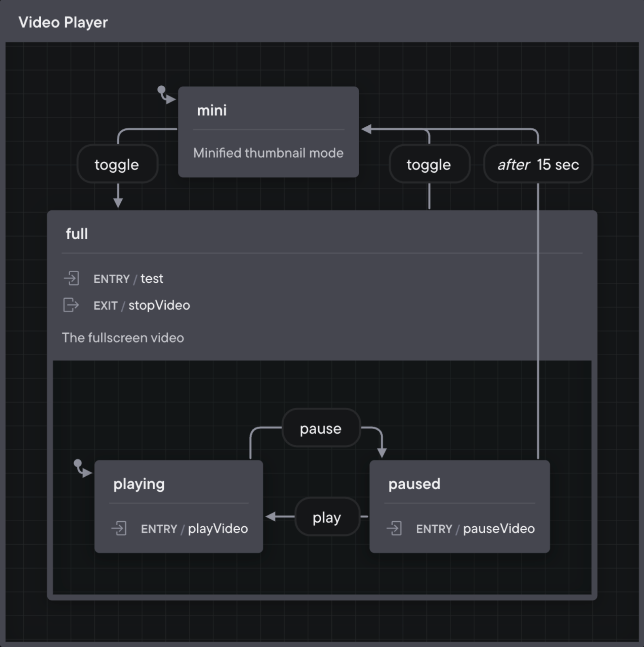Viewport: 644px width, 647px height.
Task: Click the EXIT icon beside stopVideo
Action: point(71,305)
